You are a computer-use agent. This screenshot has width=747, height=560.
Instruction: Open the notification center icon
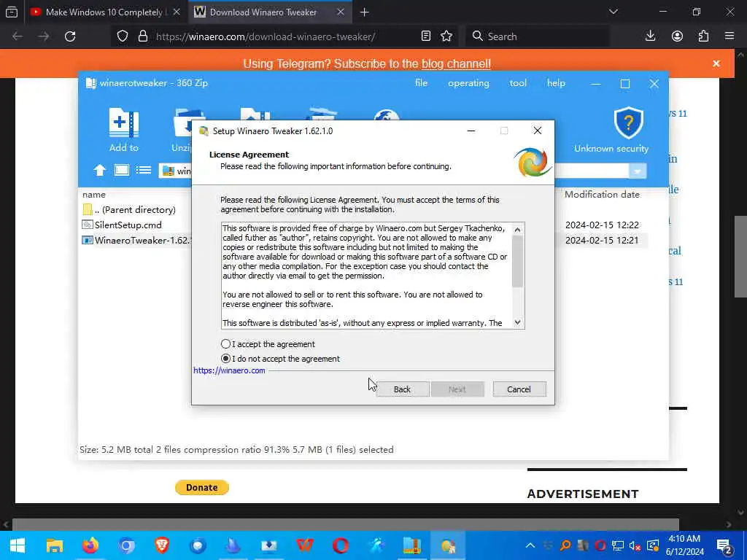point(724,545)
